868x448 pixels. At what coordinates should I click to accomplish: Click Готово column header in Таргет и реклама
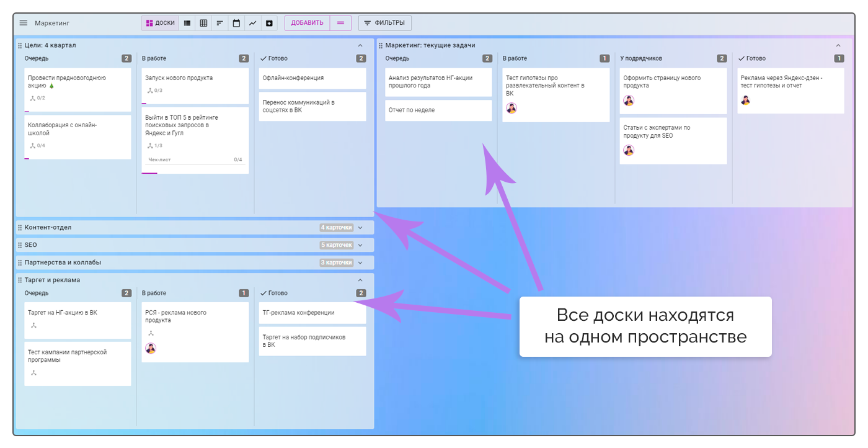click(x=274, y=293)
